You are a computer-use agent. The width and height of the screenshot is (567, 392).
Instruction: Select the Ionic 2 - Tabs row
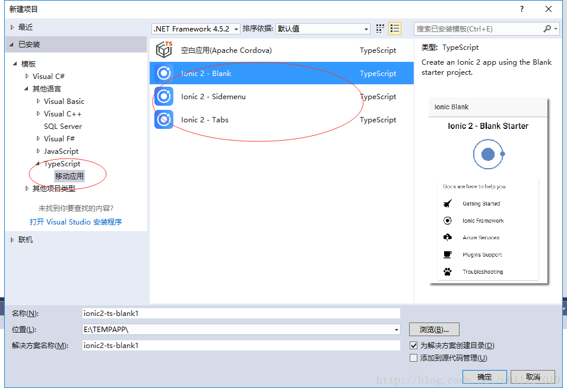point(281,119)
